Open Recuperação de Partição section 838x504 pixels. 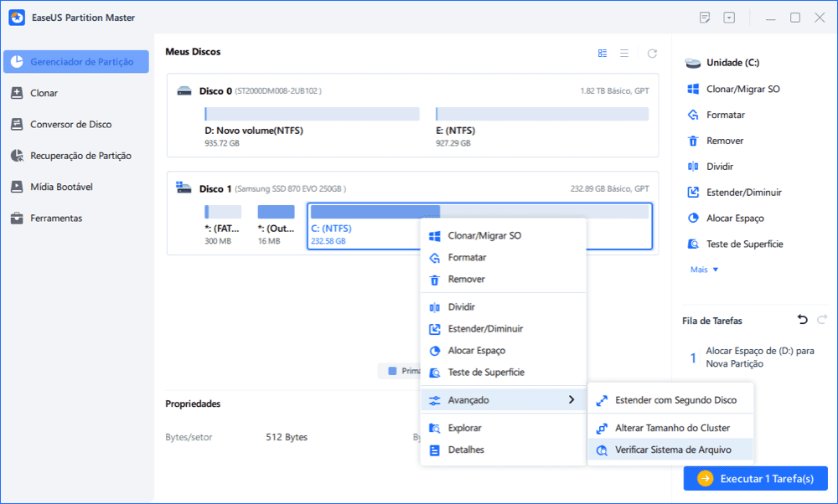(x=70, y=156)
